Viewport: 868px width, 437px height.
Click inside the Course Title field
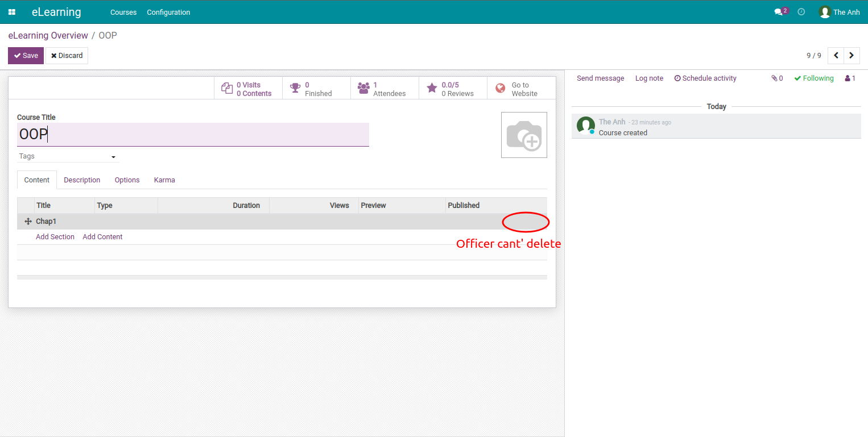tap(192, 134)
